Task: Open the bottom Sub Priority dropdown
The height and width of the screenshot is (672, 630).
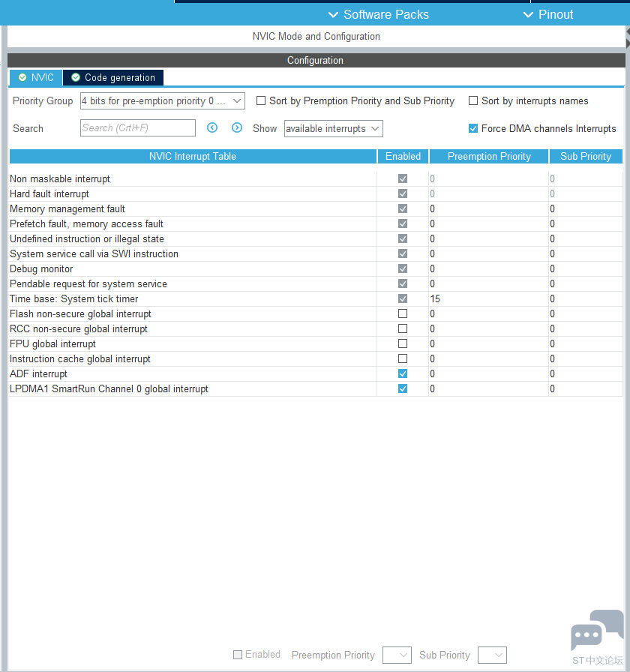Action: click(x=492, y=655)
